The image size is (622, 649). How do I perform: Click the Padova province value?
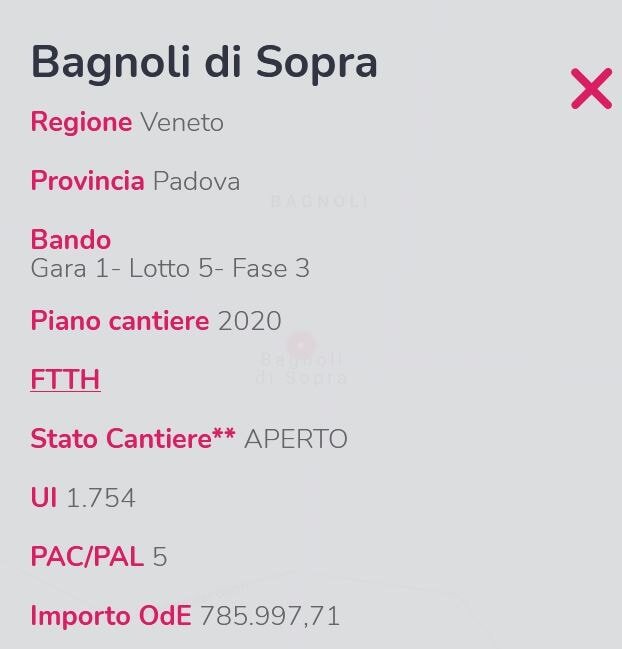(197, 181)
